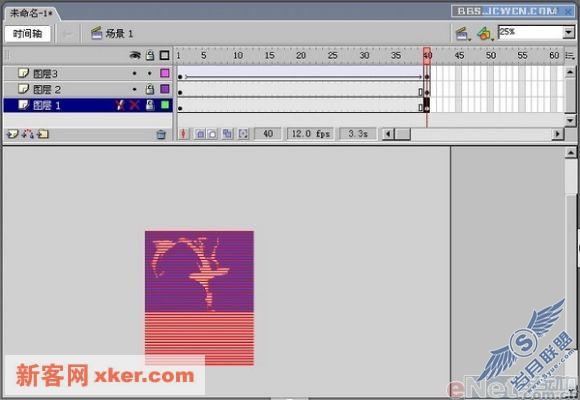Click frame 20 on the timeline ruler
The height and width of the screenshot is (400, 580).
(x=301, y=56)
